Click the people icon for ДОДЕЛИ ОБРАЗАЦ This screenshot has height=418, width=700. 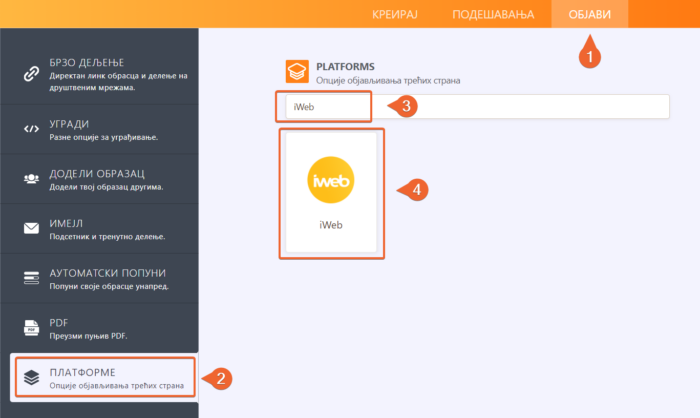[x=31, y=179]
